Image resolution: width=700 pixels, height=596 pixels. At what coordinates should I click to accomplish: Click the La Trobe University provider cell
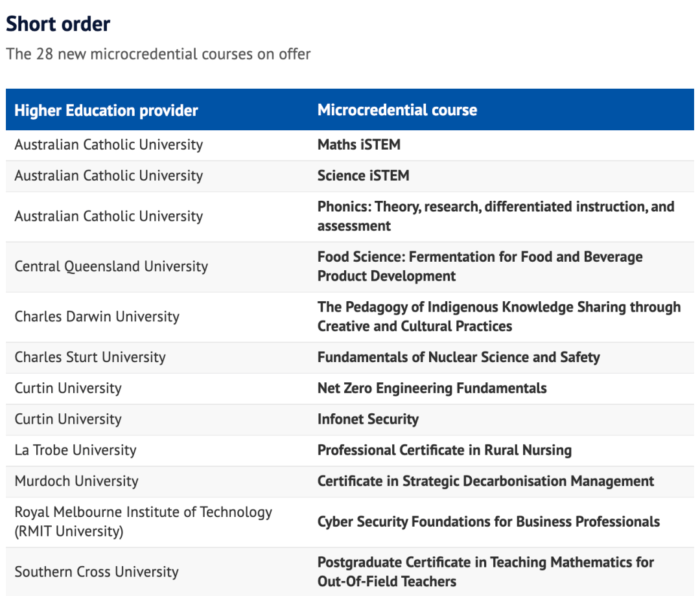pyautogui.click(x=75, y=450)
